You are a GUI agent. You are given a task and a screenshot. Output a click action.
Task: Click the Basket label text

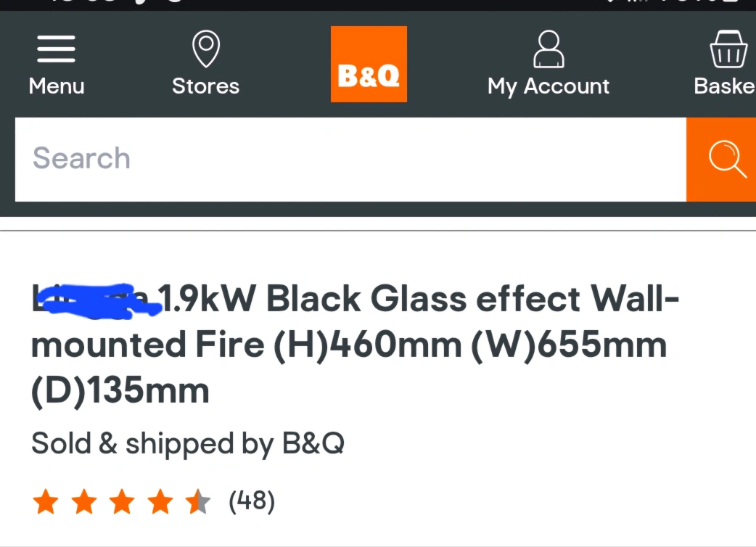click(x=725, y=86)
